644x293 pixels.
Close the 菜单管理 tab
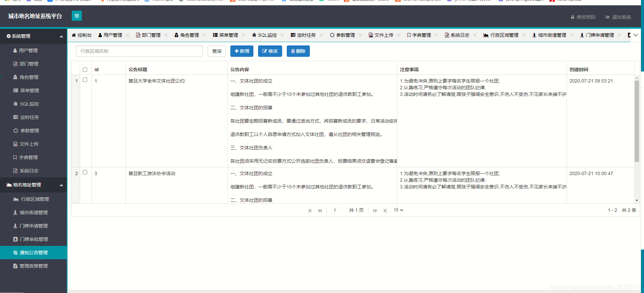tap(243, 35)
